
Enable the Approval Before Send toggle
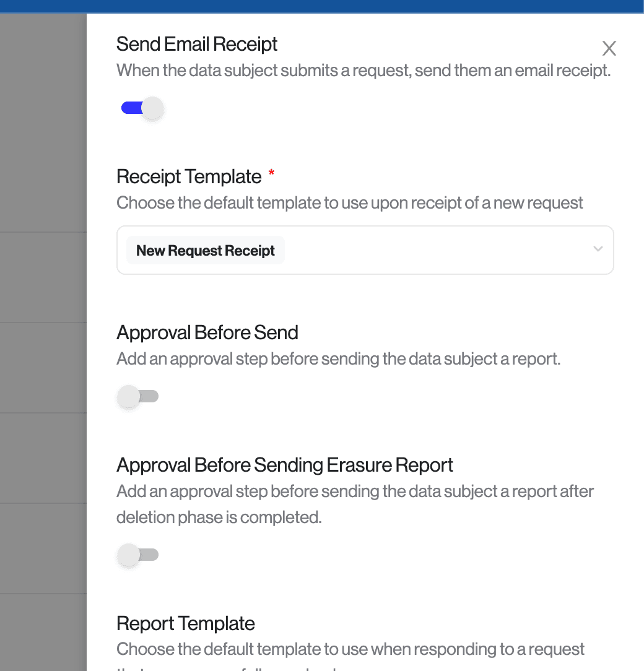coord(138,396)
